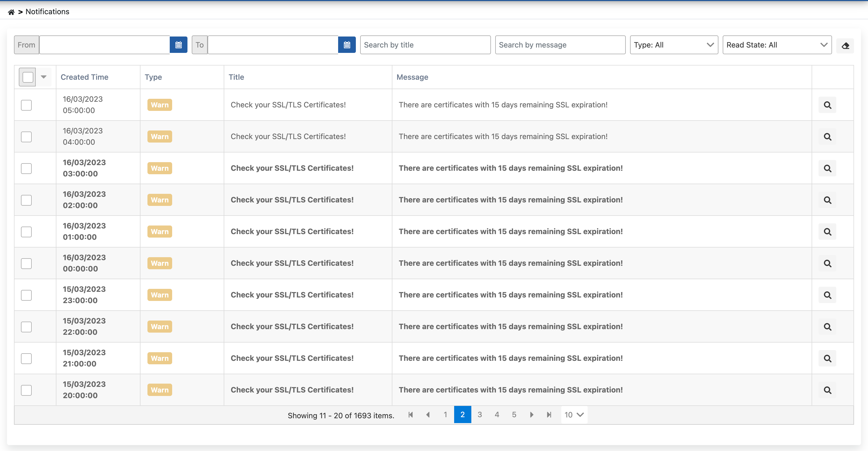868x451 pixels.
Task: Focus the Search by title field
Action: [425, 45]
